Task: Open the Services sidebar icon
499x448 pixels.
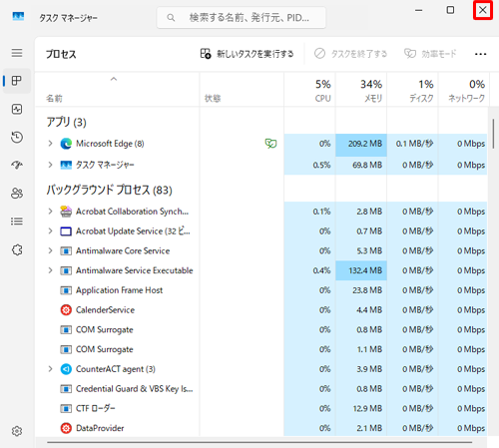Action: [17, 249]
